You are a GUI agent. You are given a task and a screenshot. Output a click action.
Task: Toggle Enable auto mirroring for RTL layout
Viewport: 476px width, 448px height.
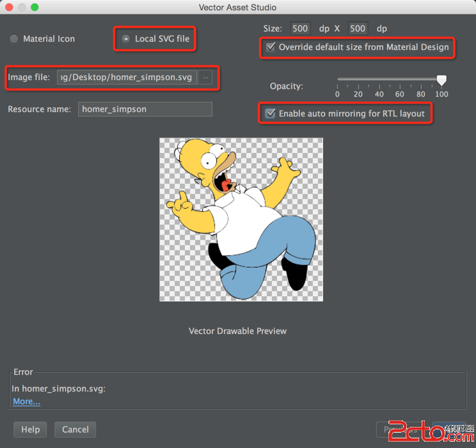[x=270, y=113]
